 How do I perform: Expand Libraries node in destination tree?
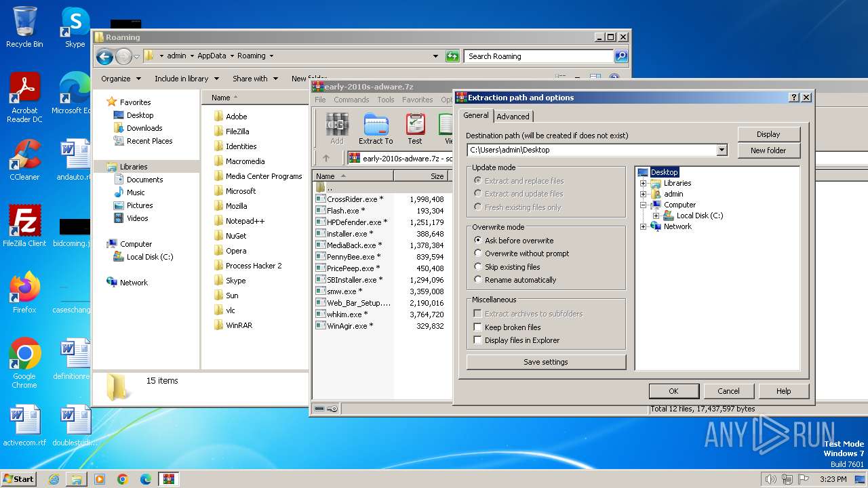(644, 183)
